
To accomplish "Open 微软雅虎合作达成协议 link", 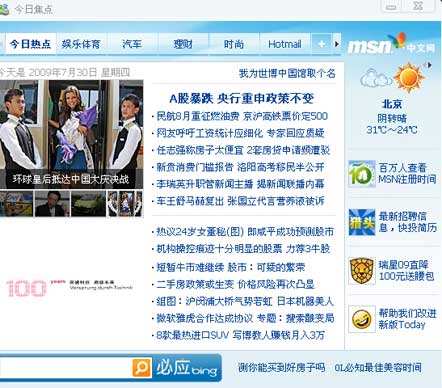I will click(205, 318).
